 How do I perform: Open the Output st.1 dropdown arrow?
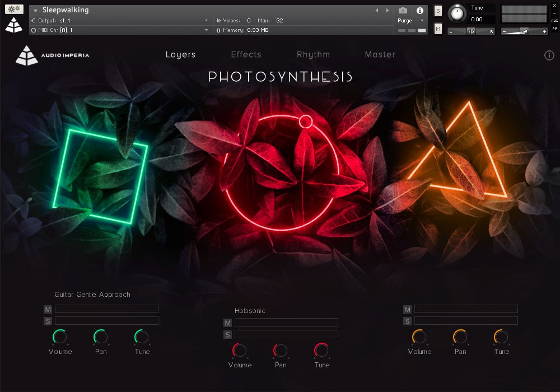(x=206, y=21)
